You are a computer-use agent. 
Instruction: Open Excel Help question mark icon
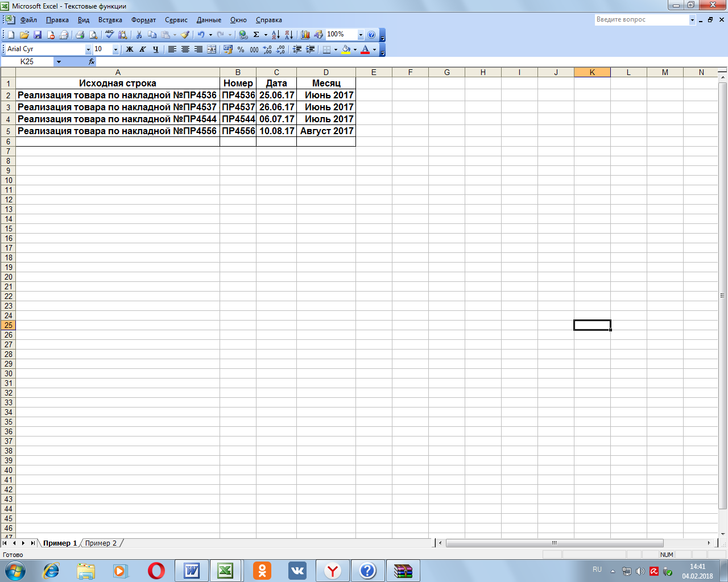pyautogui.click(x=371, y=35)
